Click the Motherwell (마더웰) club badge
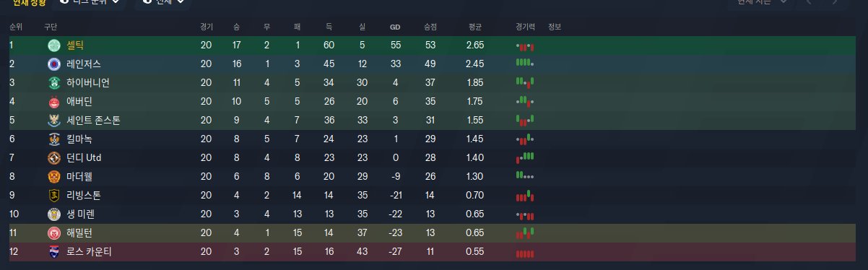Viewport: 868px width, 270px height. click(x=53, y=176)
